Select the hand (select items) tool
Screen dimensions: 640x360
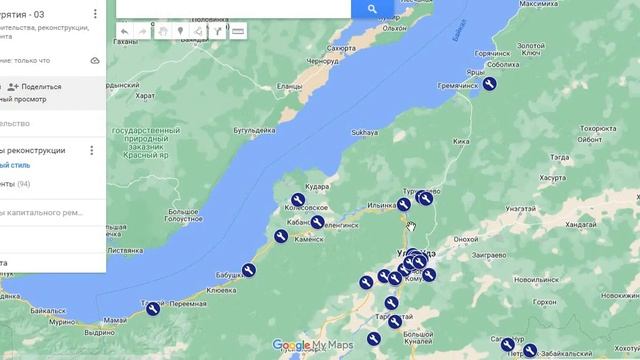point(163,31)
